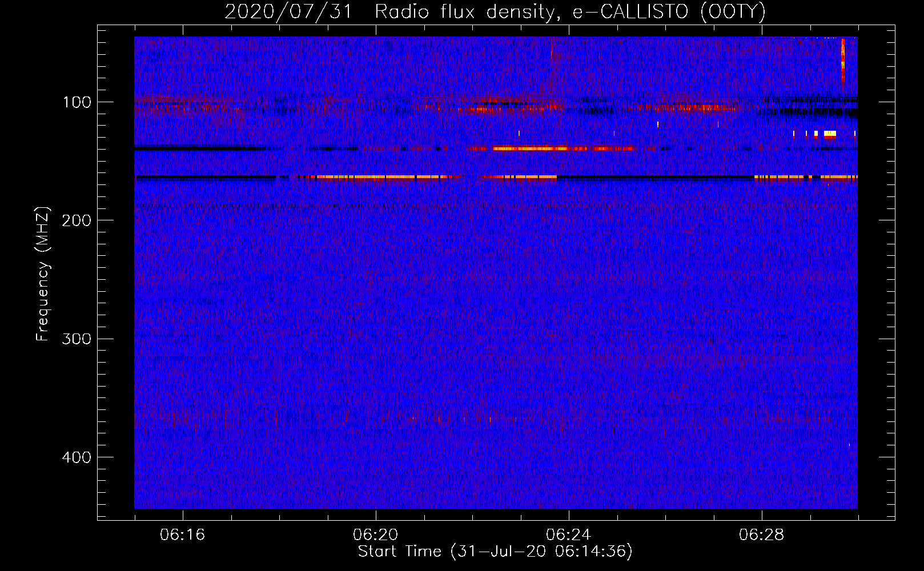
Task: Click the "Start Time (31-Jul-20 06:14:36)" x-axis label
Action: (495, 552)
